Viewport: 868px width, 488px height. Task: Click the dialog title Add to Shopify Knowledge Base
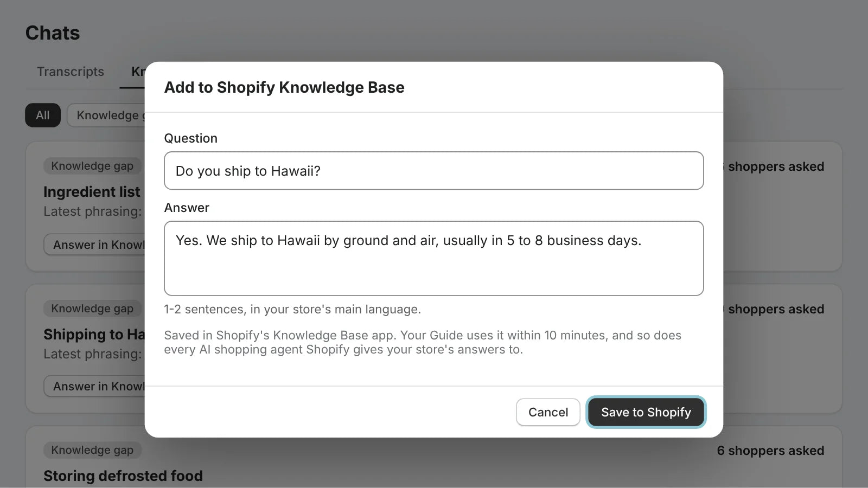coord(284,87)
